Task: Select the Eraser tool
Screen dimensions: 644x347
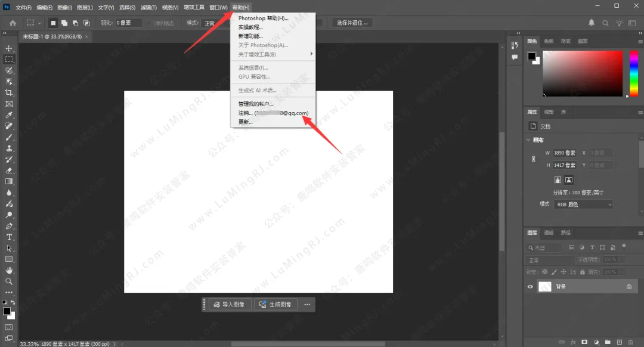Action: 9,171
